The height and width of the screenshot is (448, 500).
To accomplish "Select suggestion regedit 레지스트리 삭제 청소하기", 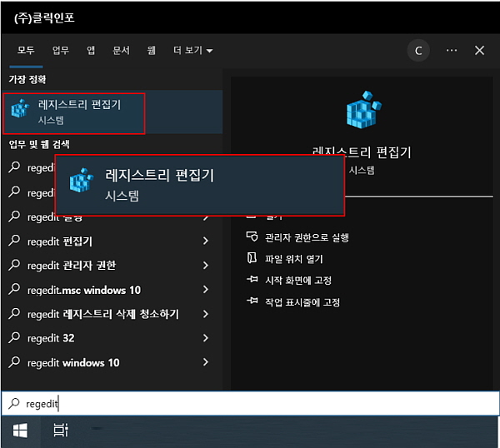I will (x=112, y=314).
